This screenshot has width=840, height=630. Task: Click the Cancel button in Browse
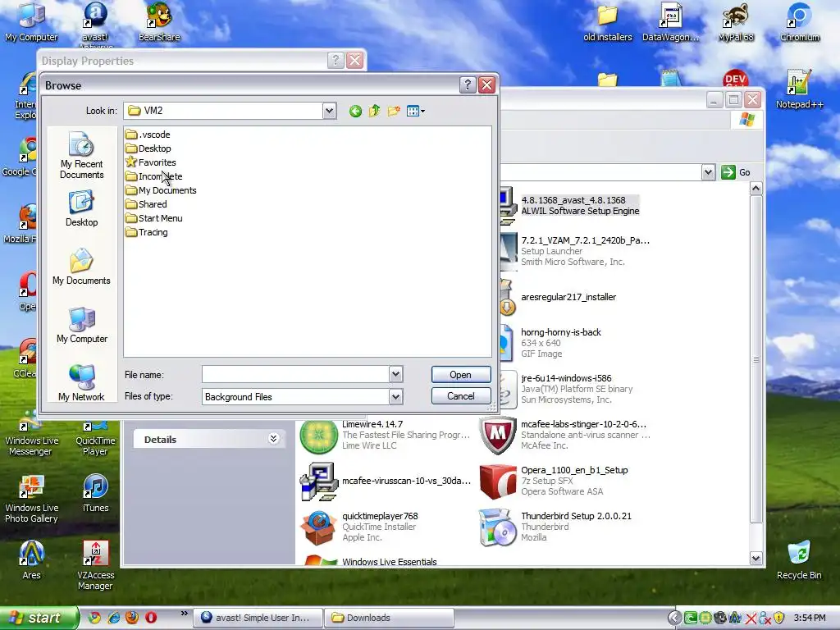[x=461, y=396]
